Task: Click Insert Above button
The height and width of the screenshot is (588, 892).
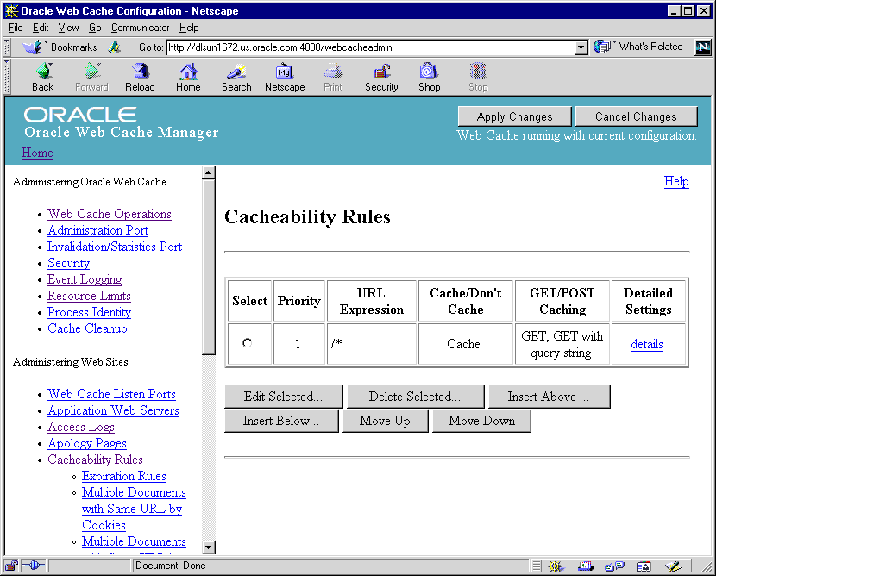Action: (x=549, y=397)
